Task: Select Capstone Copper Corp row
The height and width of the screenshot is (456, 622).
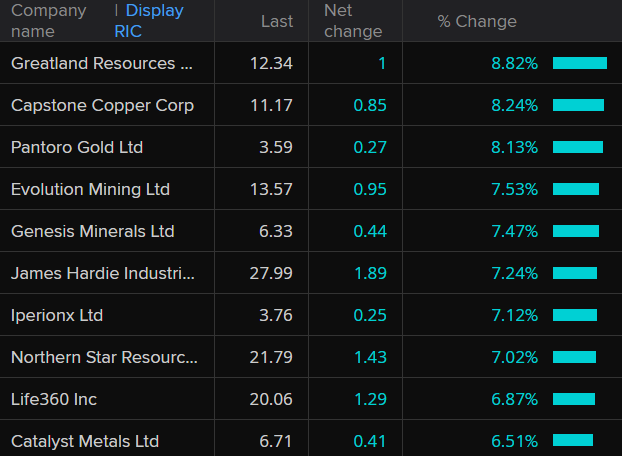Action: click(102, 105)
